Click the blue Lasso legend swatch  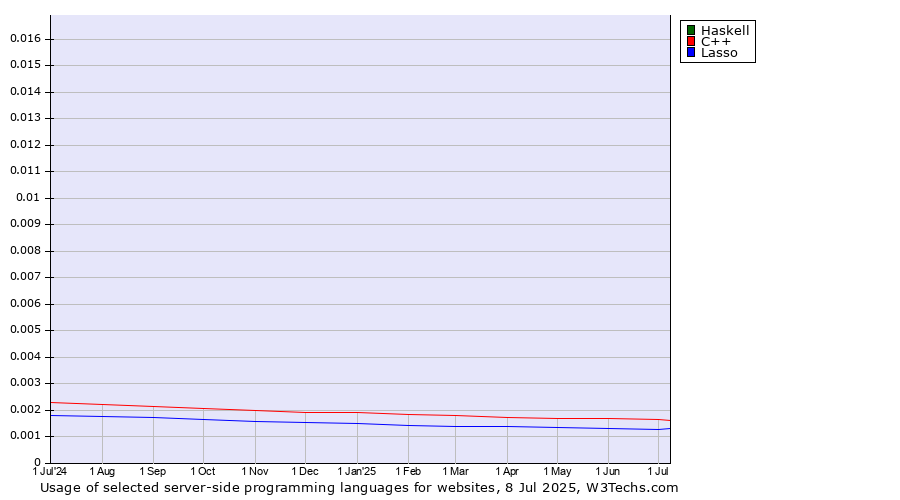tap(691, 52)
